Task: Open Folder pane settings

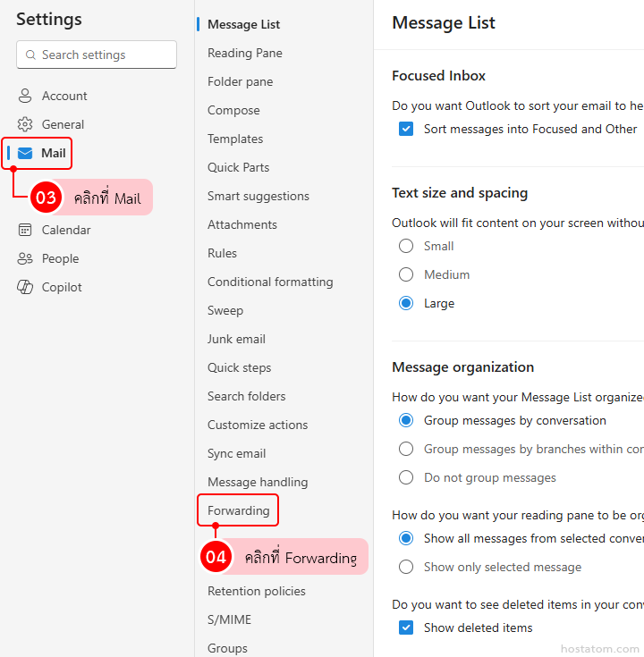Action: coord(241,81)
